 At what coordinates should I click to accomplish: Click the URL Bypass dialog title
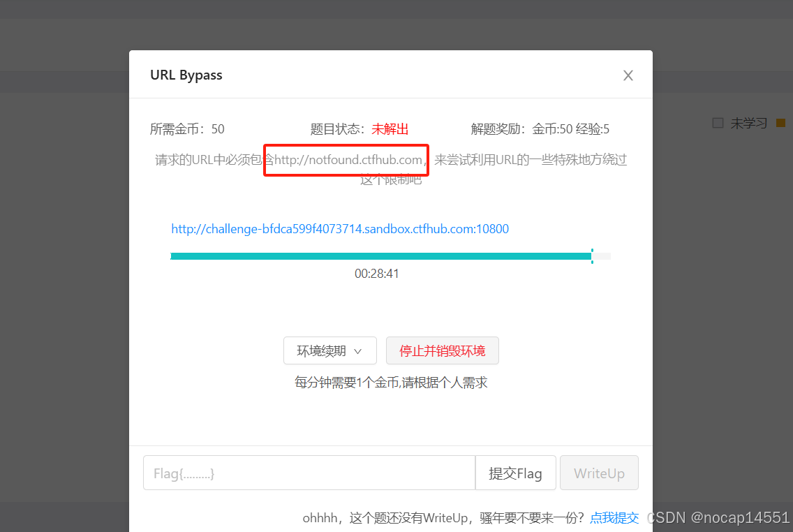[186, 74]
